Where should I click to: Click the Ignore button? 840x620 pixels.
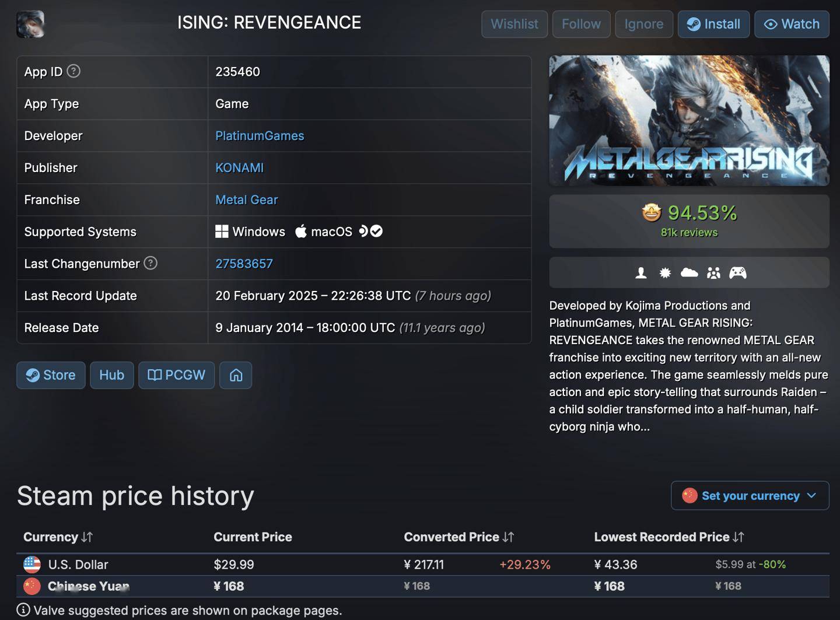(x=644, y=24)
